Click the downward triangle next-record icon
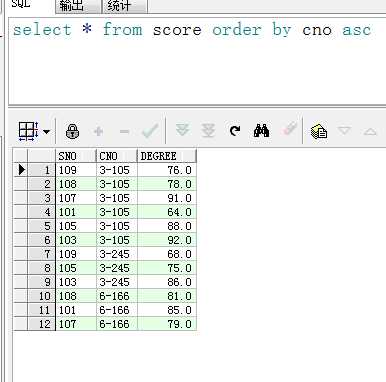 click(x=344, y=130)
